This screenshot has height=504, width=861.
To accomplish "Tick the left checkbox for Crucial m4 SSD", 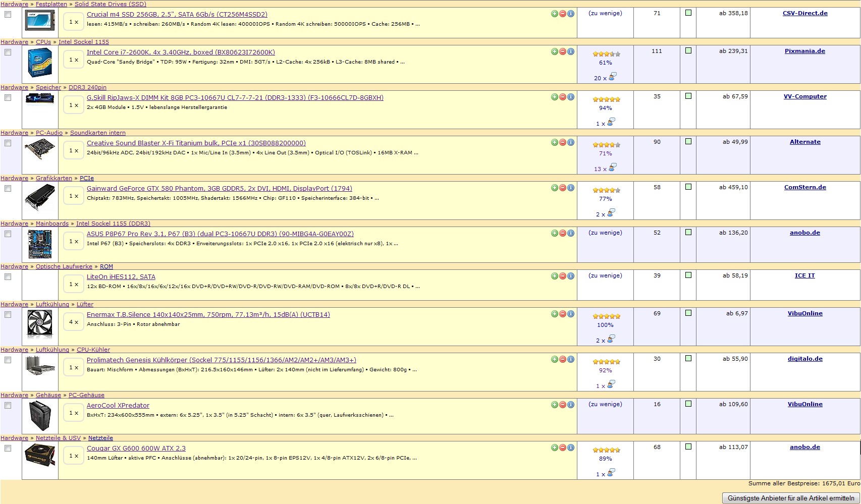I will [x=8, y=15].
